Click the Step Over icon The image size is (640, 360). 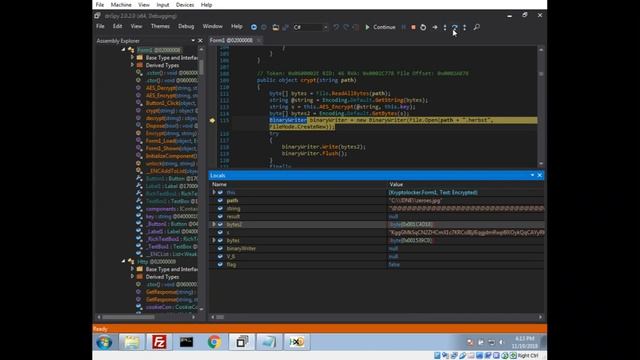click(455, 27)
